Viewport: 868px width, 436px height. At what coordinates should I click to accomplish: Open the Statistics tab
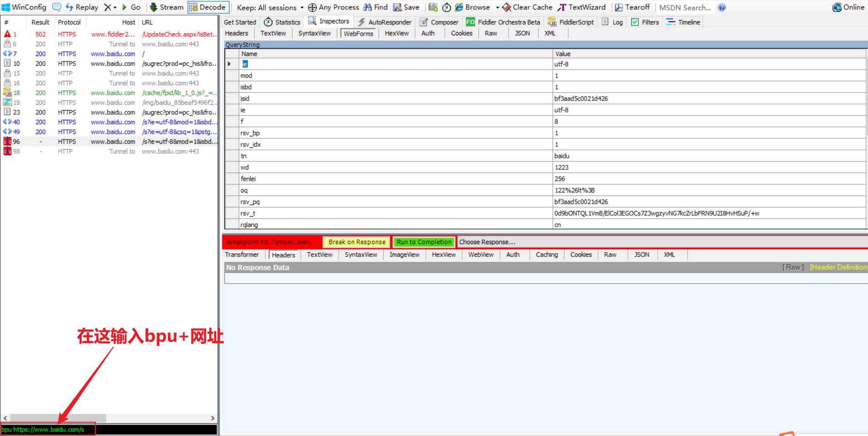(x=282, y=22)
